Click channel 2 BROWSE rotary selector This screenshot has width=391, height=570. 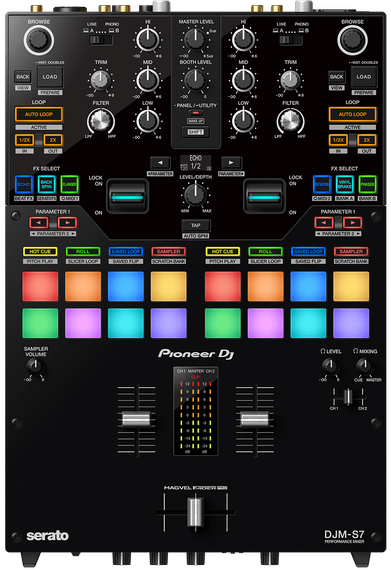(x=352, y=40)
